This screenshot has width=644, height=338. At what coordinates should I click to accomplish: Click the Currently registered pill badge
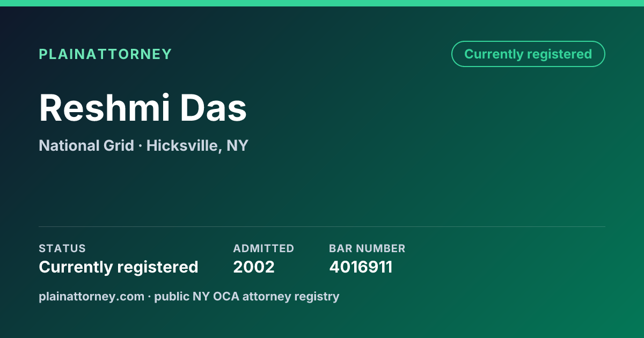point(528,54)
